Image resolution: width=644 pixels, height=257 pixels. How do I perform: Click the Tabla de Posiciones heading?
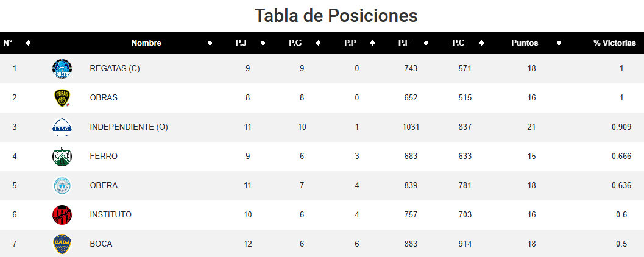click(x=336, y=16)
